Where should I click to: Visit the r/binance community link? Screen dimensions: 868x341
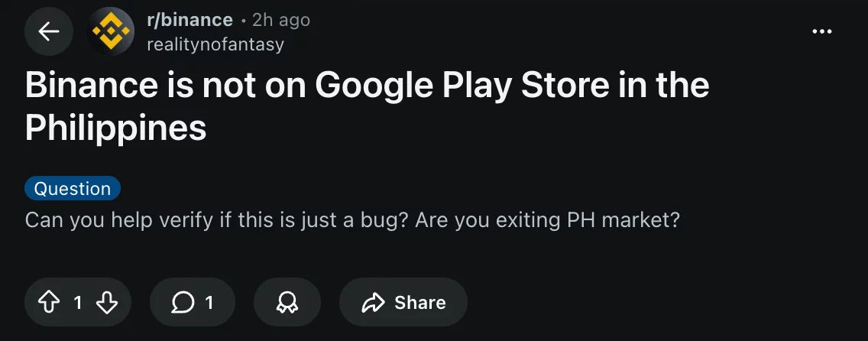[x=189, y=20]
